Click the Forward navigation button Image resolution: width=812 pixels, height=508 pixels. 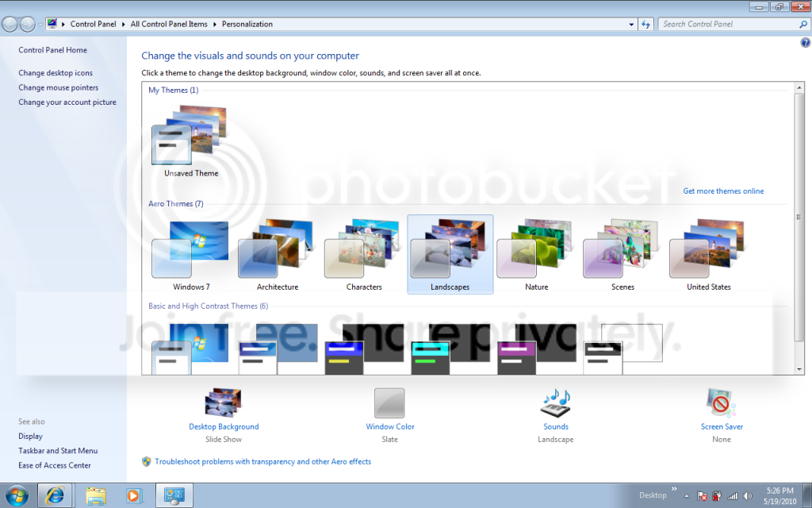(27, 24)
